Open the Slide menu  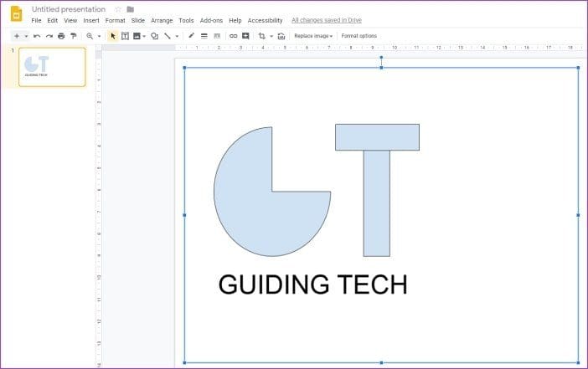click(138, 21)
